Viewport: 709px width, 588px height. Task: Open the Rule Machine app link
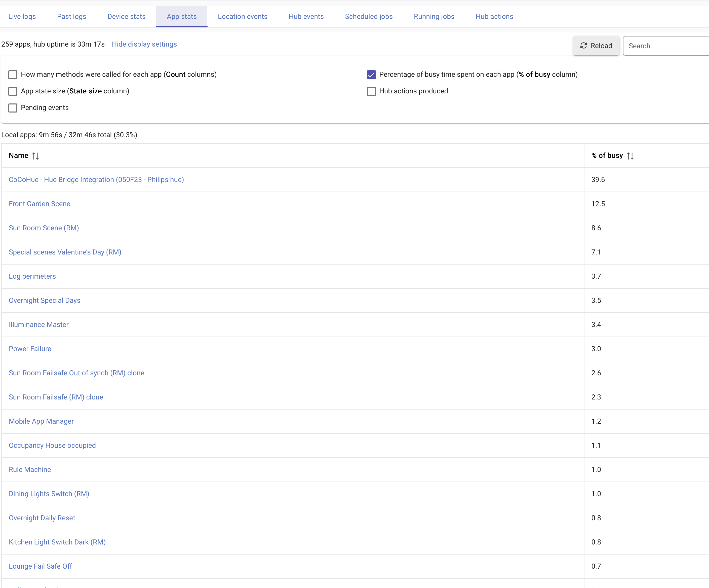[x=30, y=469]
